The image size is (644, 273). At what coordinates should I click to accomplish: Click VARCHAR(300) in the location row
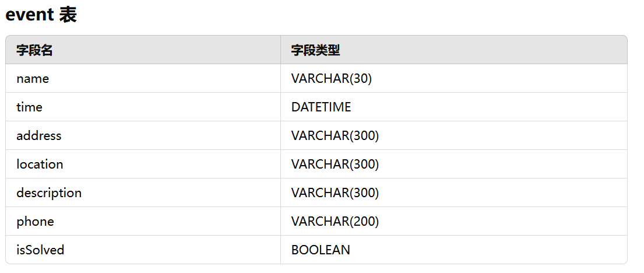[x=335, y=164]
